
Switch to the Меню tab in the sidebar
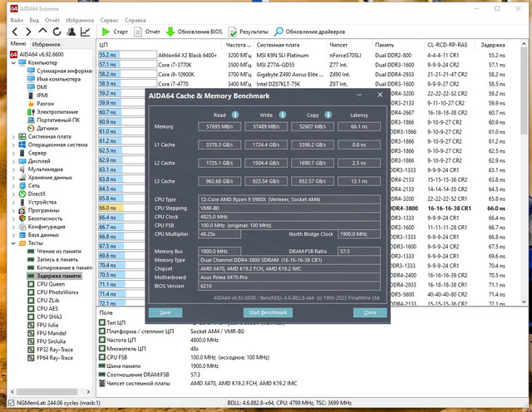(18, 44)
